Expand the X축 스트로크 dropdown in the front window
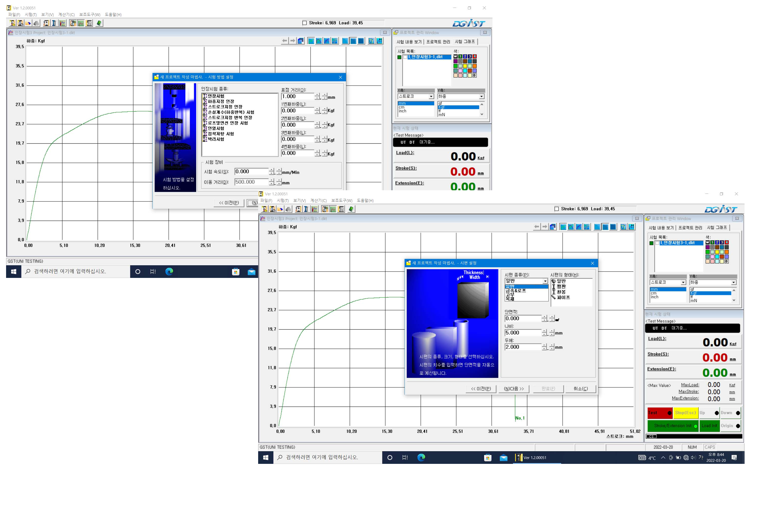This screenshot has height=532, width=760. tap(683, 282)
